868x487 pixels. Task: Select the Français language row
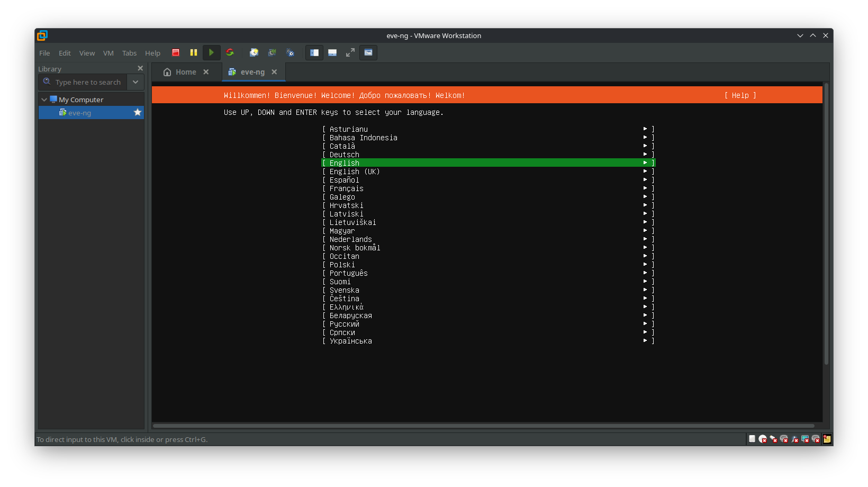(x=489, y=188)
